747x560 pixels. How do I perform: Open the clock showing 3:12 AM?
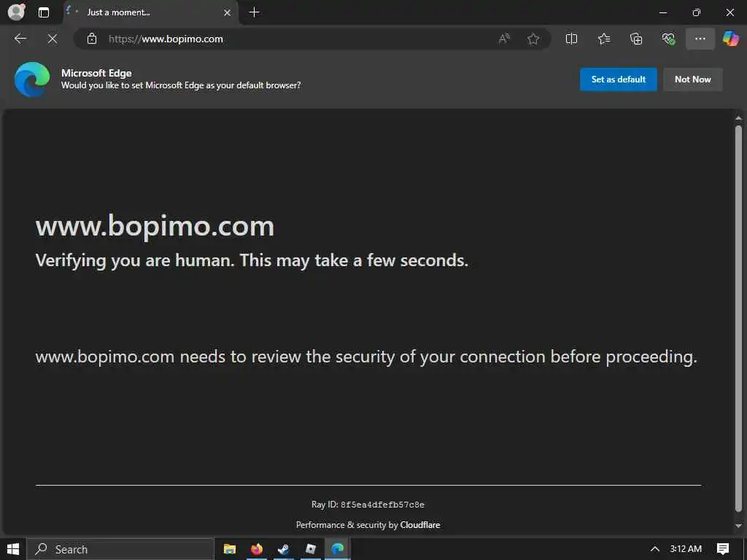[x=686, y=549]
